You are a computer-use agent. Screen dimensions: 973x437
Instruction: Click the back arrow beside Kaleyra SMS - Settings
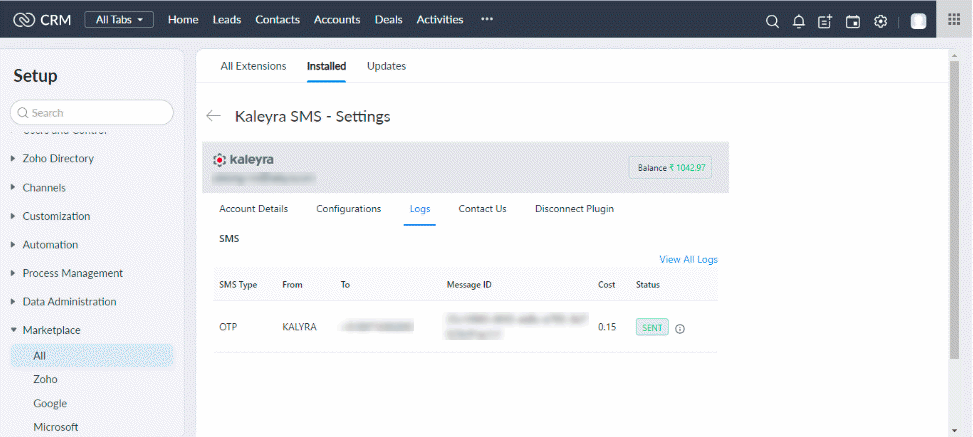tap(213, 116)
